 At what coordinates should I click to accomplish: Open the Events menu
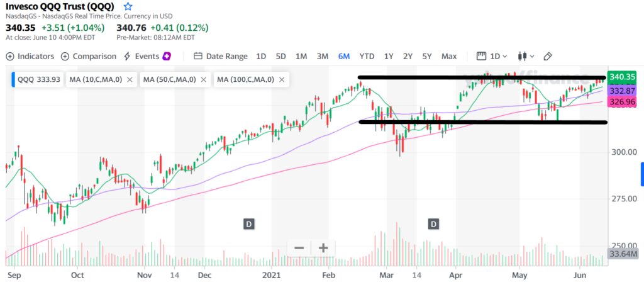tap(147, 57)
